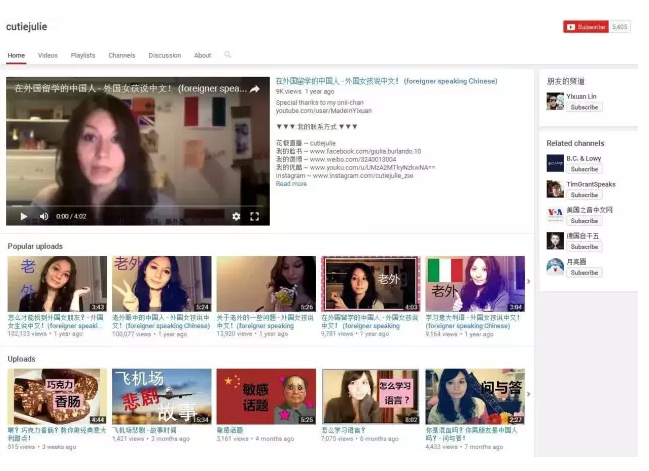Click the TimGrantSpeaks channel avatar

point(555,189)
